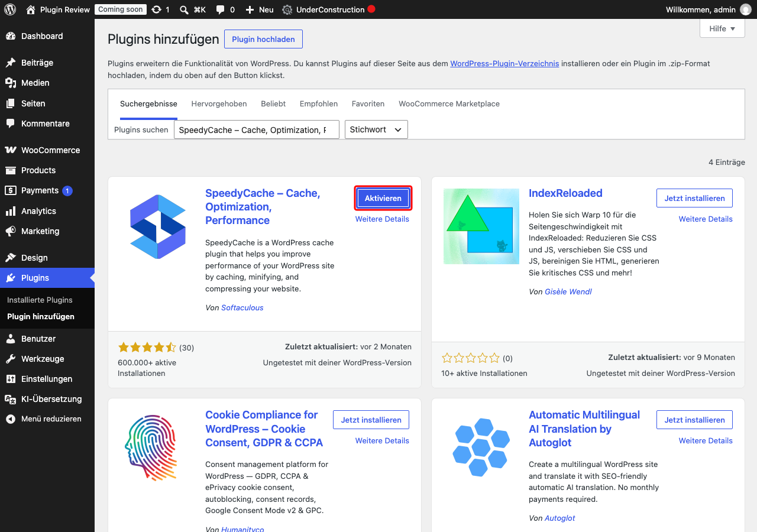Click the Plugin hochladen button

[263, 39]
